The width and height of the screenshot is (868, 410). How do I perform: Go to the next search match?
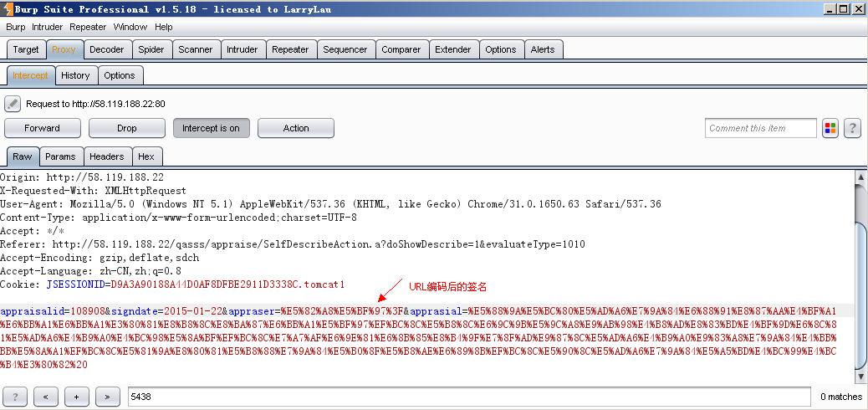[x=108, y=397]
